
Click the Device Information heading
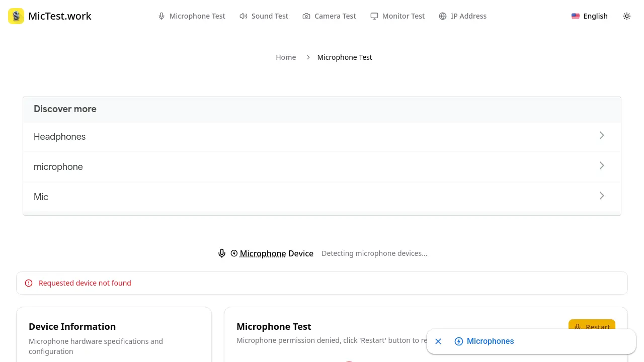(72, 327)
